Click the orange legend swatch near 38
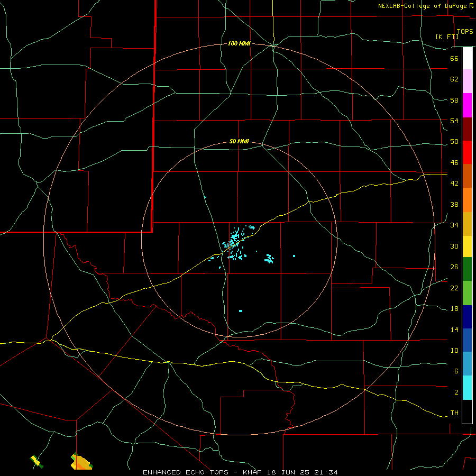This screenshot has width=476, height=476. [467, 200]
